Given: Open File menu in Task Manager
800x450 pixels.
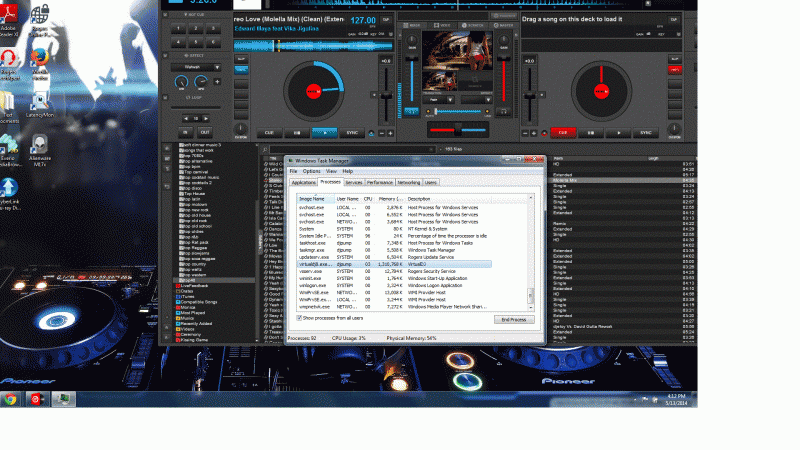Looking at the screenshot, I should pos(293,171).
